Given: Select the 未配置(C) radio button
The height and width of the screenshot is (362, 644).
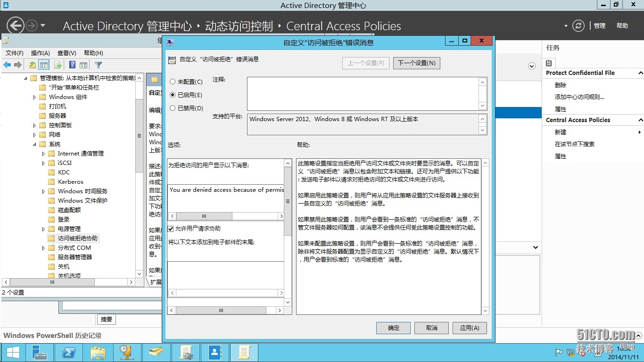Looking at the screenshot, I should tap(173, 82).
